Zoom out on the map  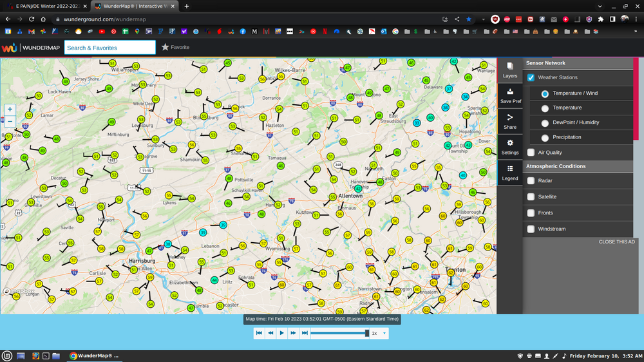[x=10, y=121]
